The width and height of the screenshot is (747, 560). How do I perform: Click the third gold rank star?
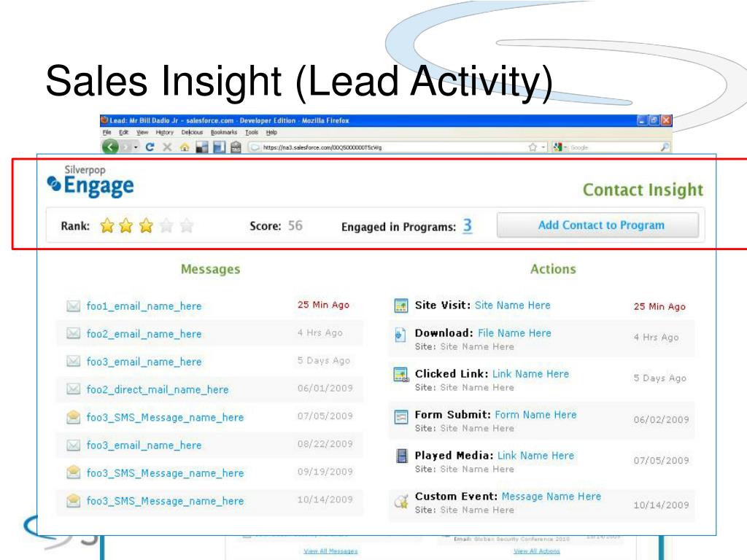coord(146,225)
